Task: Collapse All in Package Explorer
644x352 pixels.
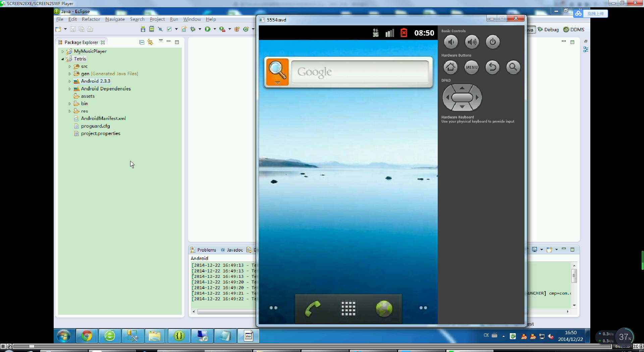Action: pyautogui.click(x=142, y=42)
